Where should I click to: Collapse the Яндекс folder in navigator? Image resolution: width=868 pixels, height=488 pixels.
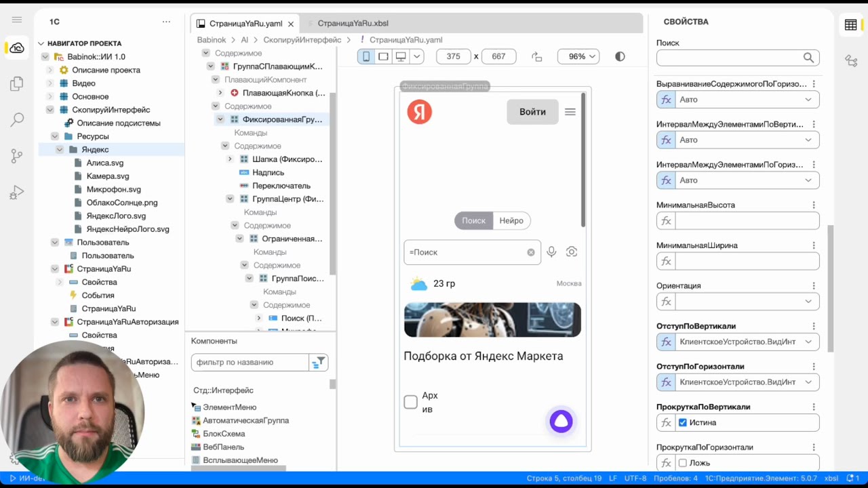[60, 150]
